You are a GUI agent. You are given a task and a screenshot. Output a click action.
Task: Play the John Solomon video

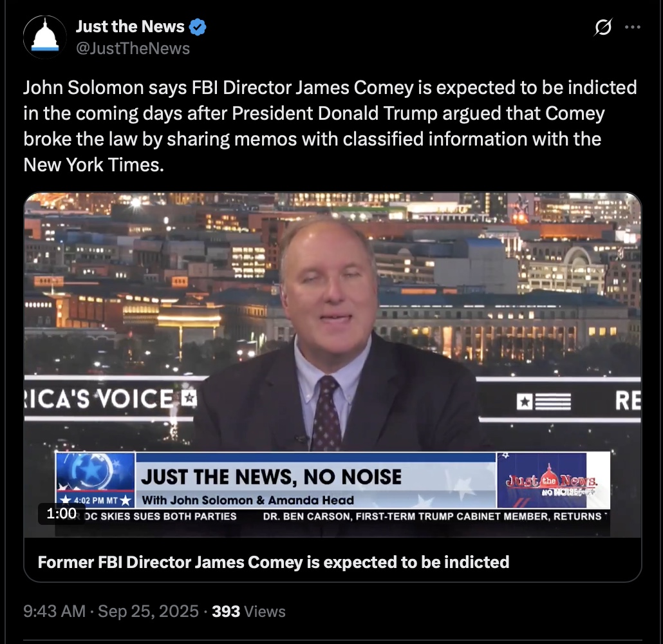point(333,365)
